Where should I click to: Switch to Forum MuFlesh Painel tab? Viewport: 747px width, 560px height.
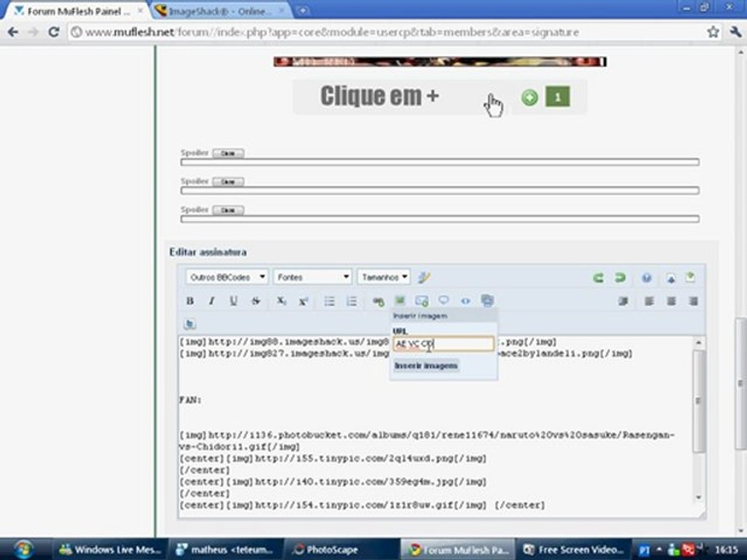pyautogui.click(x=78, y=11)
